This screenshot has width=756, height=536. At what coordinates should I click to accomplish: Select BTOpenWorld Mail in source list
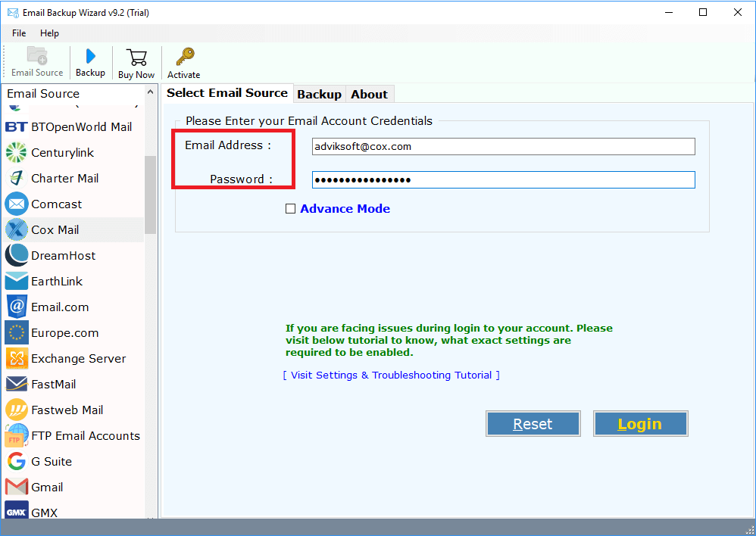[x=73, y=126]
